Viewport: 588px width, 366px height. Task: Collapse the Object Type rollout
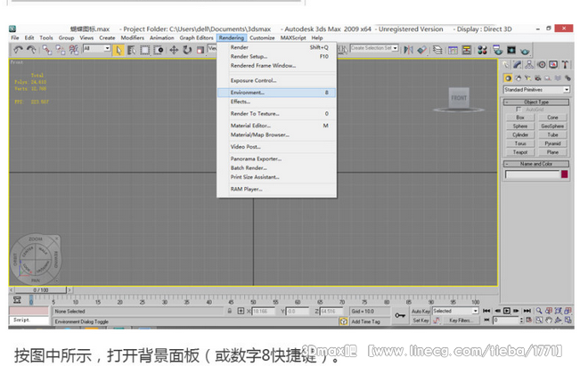[x=536, y=102]
